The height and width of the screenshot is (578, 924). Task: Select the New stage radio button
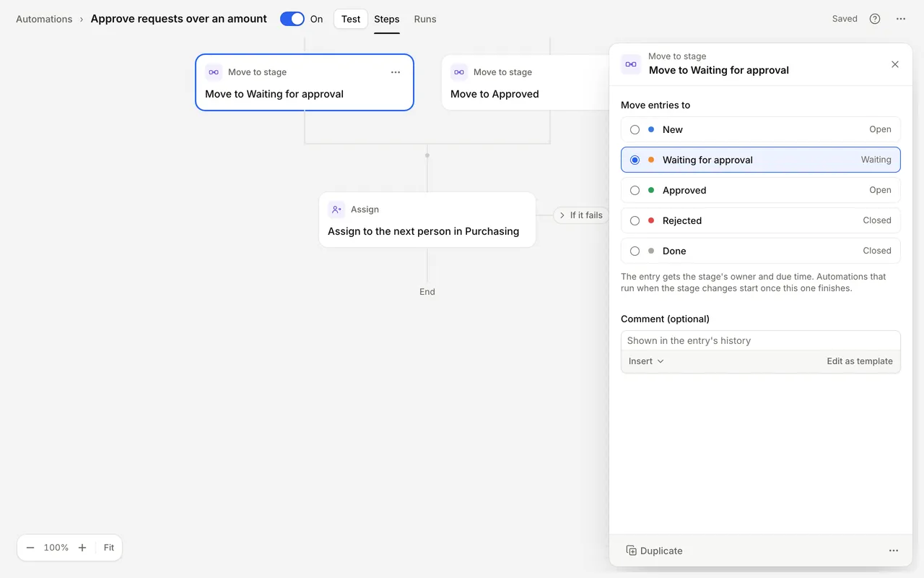[635, 130]
